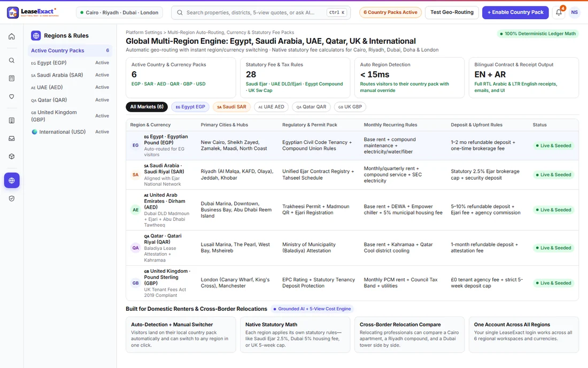
Task: Filter markets by Egypt EGP chip
Action: click(x=190, y=107)
